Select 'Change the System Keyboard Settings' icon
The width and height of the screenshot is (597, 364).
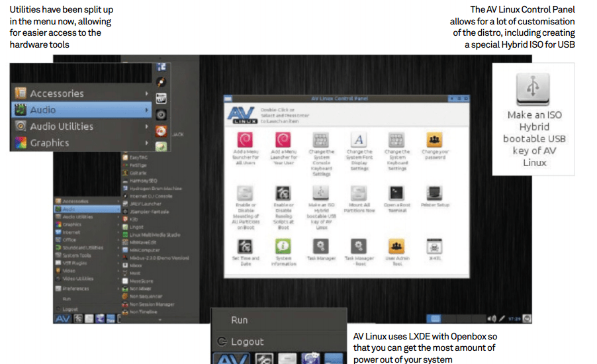[396, 140]
